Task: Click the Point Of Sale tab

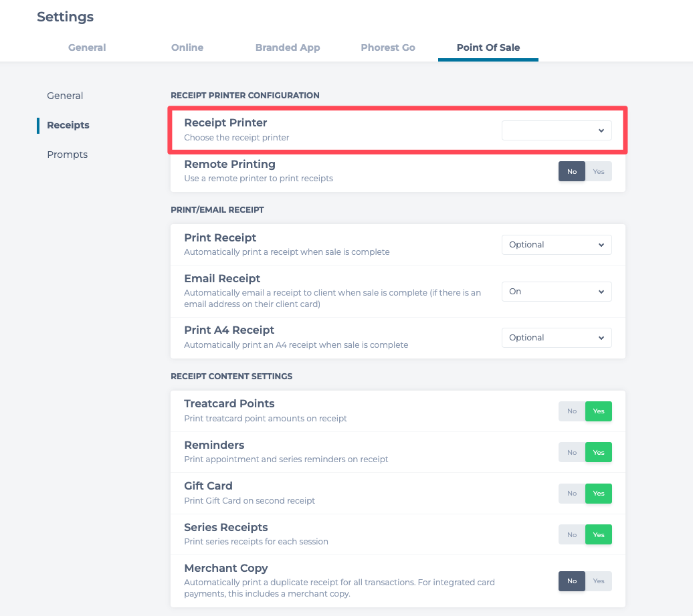Action: (x=488, y=47)
